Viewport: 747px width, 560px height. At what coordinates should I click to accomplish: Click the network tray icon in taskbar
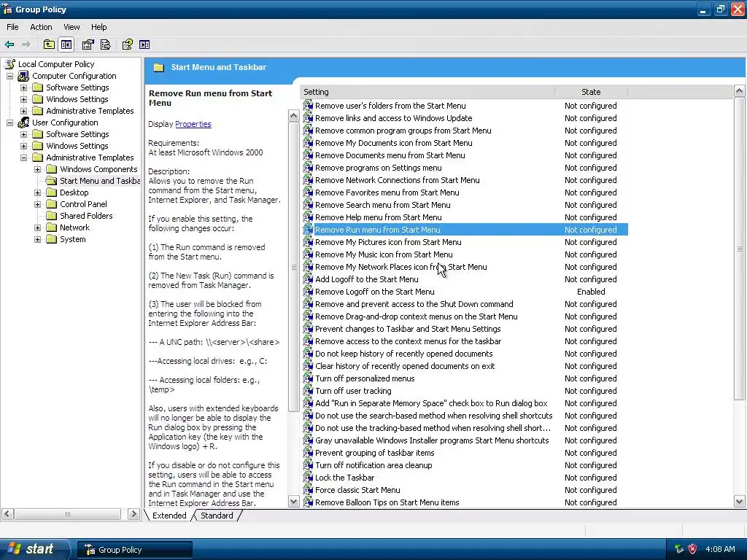679,549
